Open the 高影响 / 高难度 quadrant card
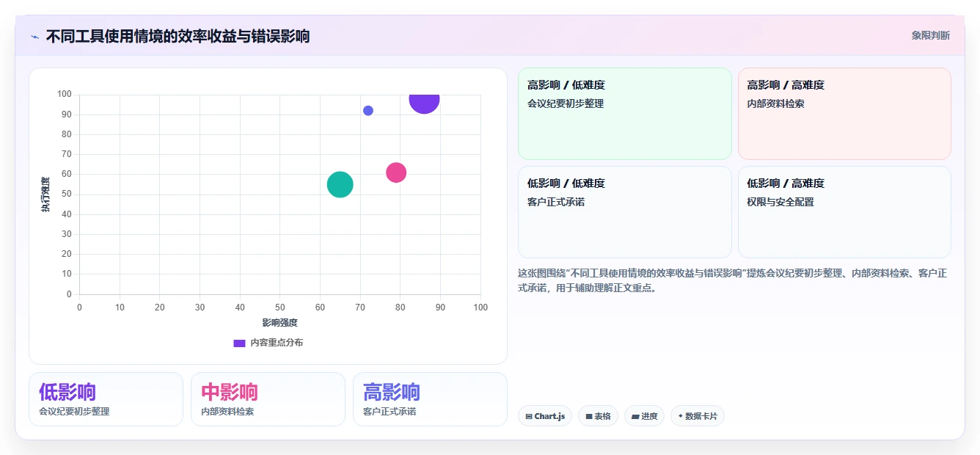Screen dimensions: 980x455 [844, 114]
